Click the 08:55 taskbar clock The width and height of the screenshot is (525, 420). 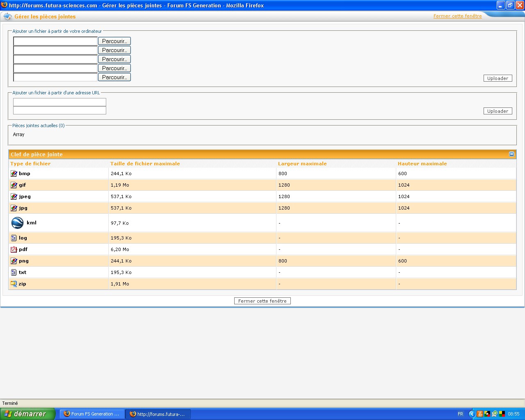tap(514, 414)
